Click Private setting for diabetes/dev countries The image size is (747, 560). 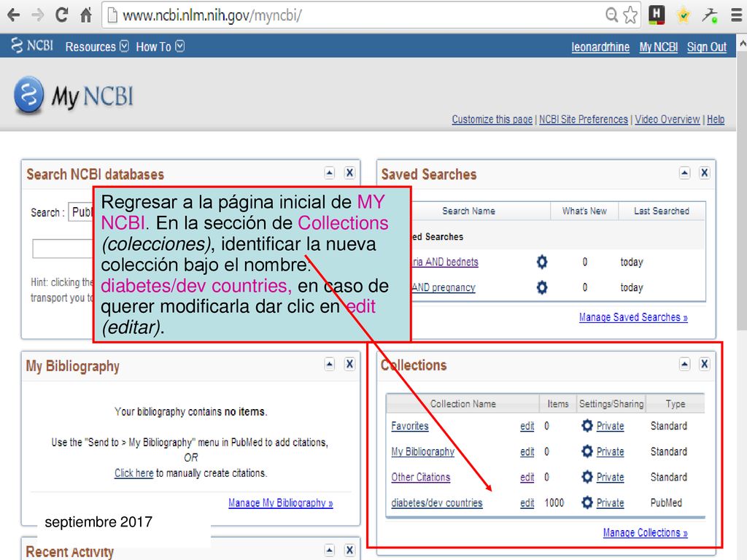(x=611, y=503)
